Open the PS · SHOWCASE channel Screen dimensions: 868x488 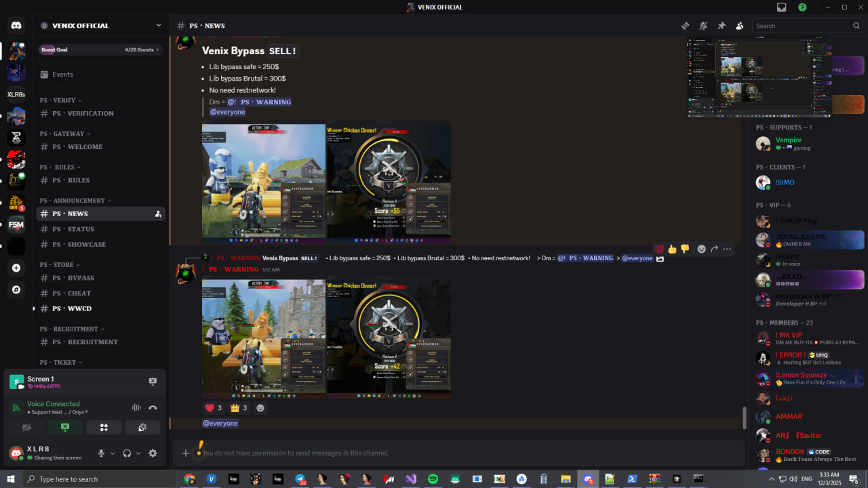coord(100,244)
